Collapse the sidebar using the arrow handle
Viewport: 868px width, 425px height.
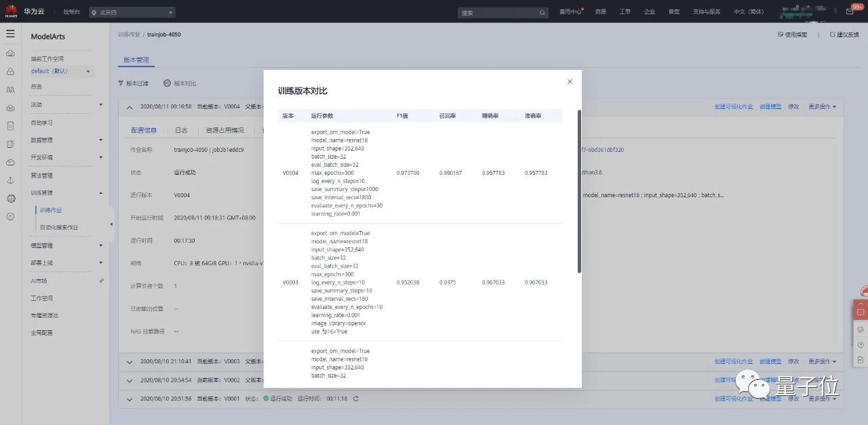[x=112, y=226]
